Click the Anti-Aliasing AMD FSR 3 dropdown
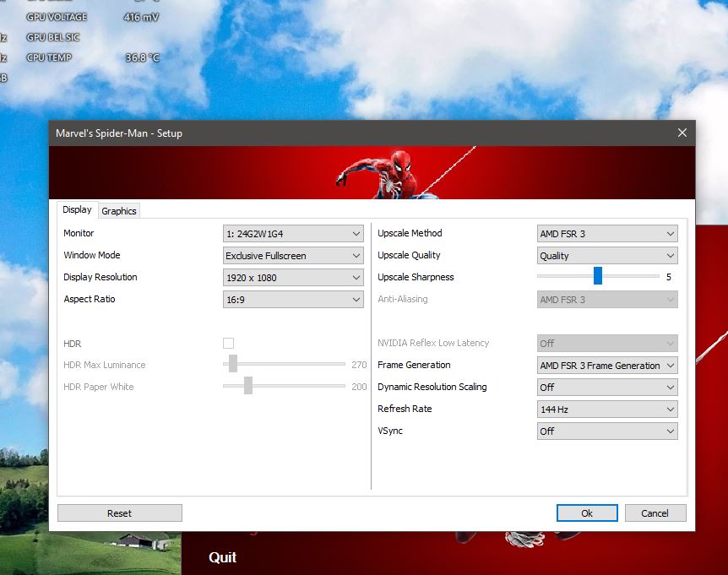This screenshot has height=575, width=728. pyautogui.click(x=607, y=300)
